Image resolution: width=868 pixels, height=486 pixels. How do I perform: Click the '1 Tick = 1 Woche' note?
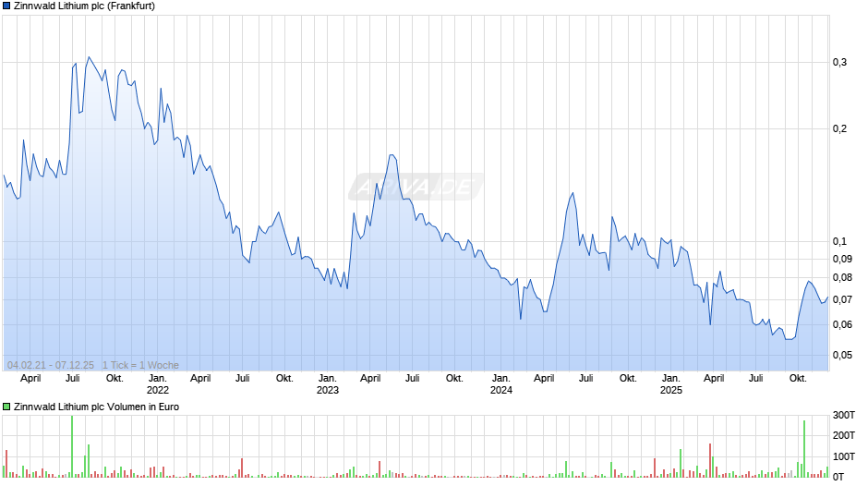(140, 365)
